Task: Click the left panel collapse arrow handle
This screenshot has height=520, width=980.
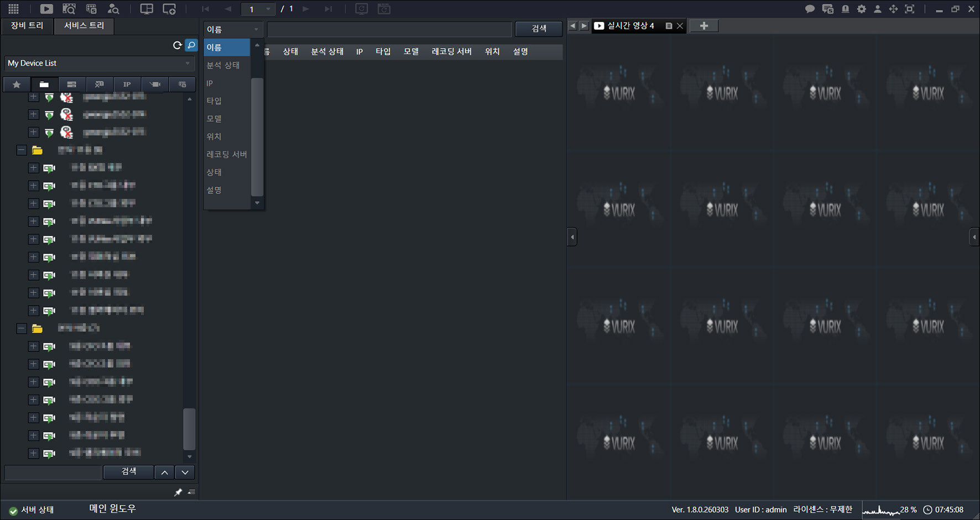Action: point(572,237)
